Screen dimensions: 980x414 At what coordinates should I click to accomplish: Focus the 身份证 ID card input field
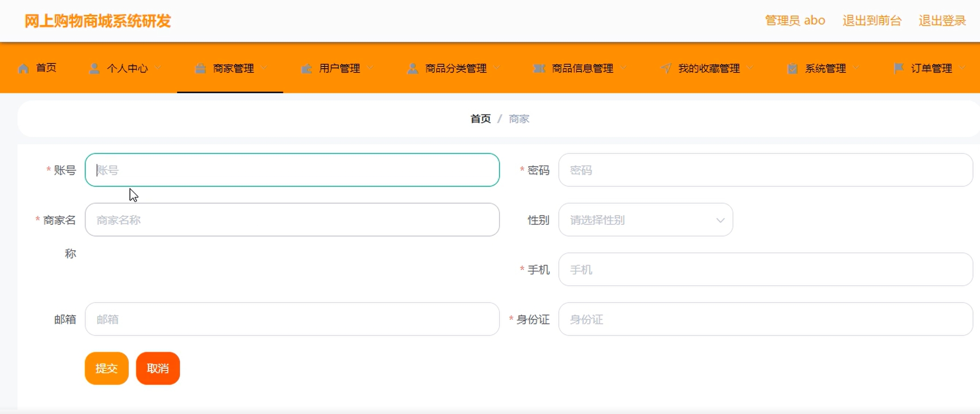pos(766,319)
